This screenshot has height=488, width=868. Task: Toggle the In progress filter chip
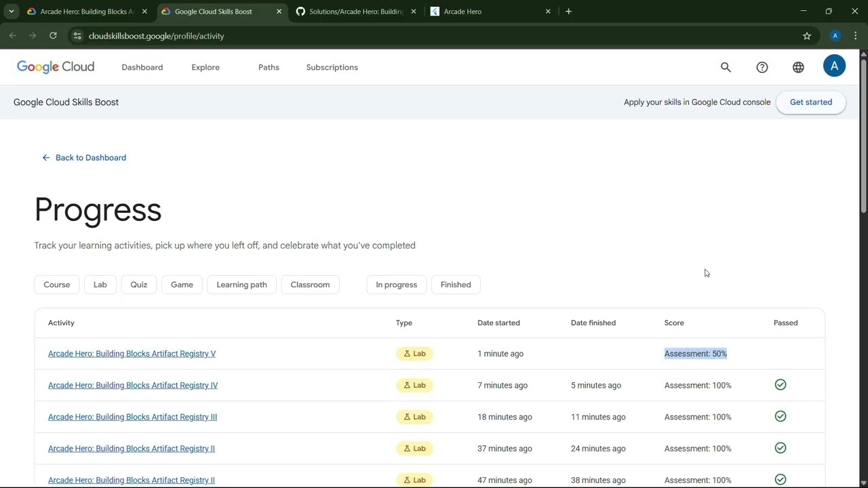pos(397,285)
